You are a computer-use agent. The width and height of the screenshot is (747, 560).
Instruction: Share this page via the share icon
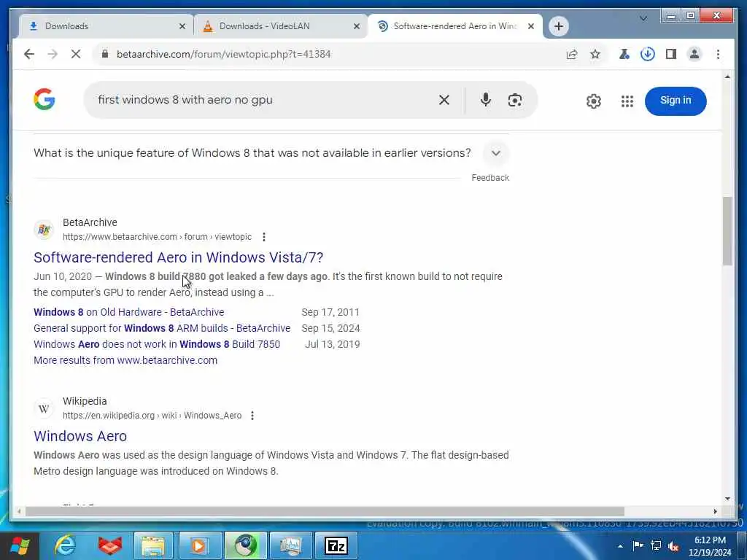572,54
